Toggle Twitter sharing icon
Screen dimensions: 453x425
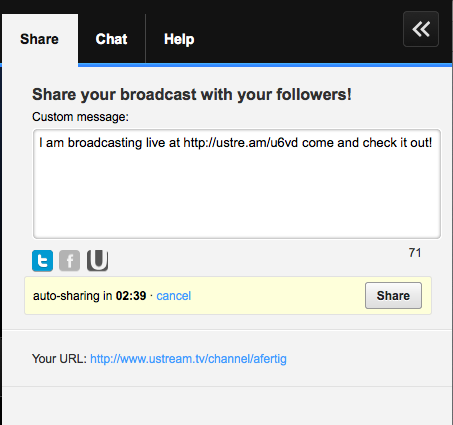[42, 261]
